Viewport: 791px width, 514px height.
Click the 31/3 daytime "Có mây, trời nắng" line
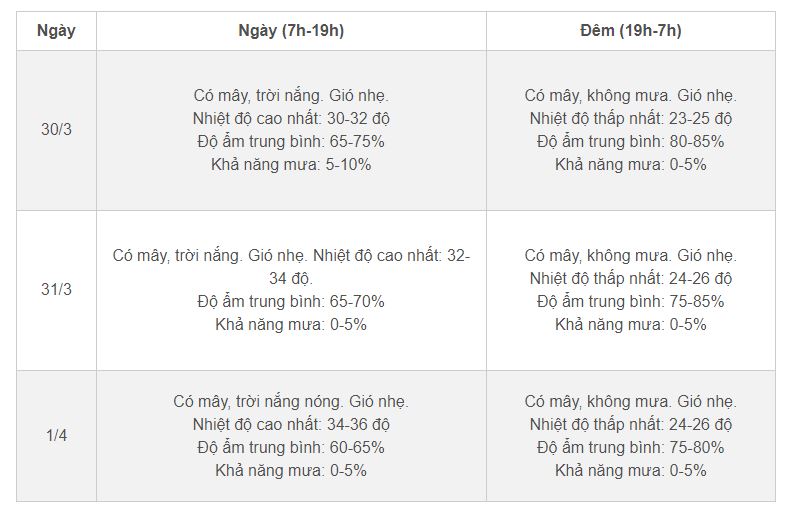[x=291, y=255]
